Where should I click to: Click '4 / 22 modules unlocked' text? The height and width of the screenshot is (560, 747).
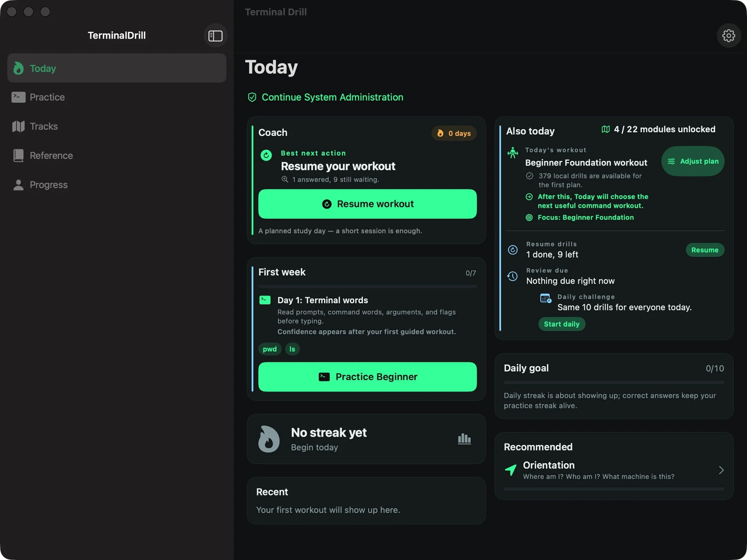(665, 129)
